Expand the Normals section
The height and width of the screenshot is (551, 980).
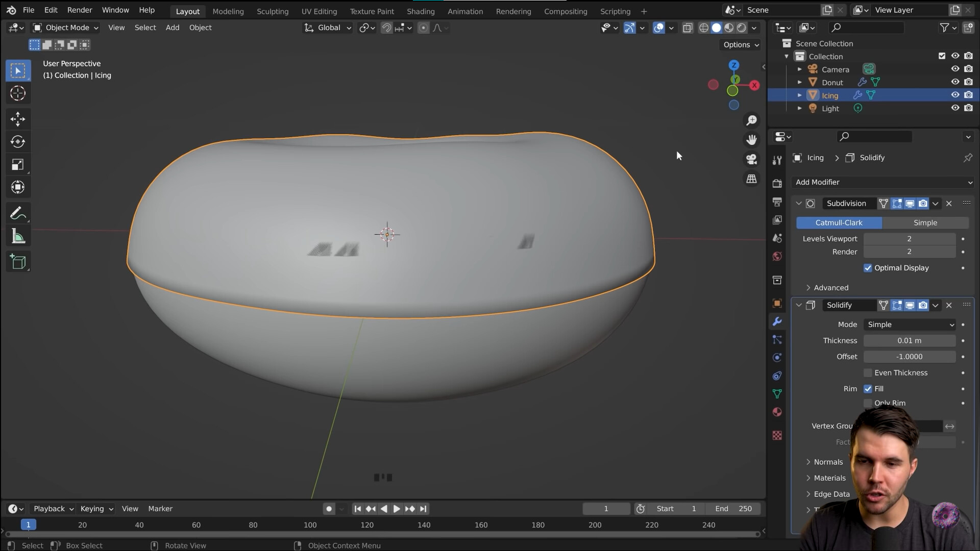click(x=824, y=462)
